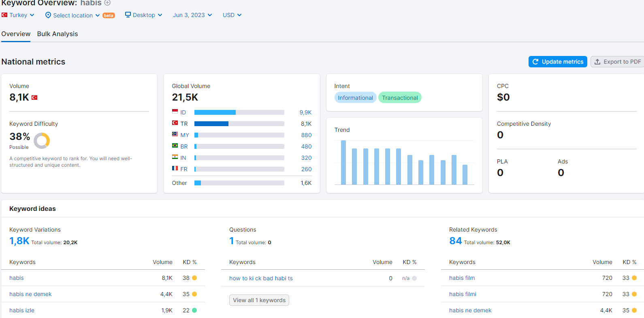Open the Turkey country dropdown
Screen dimensions: 644x318
point(18,15)
